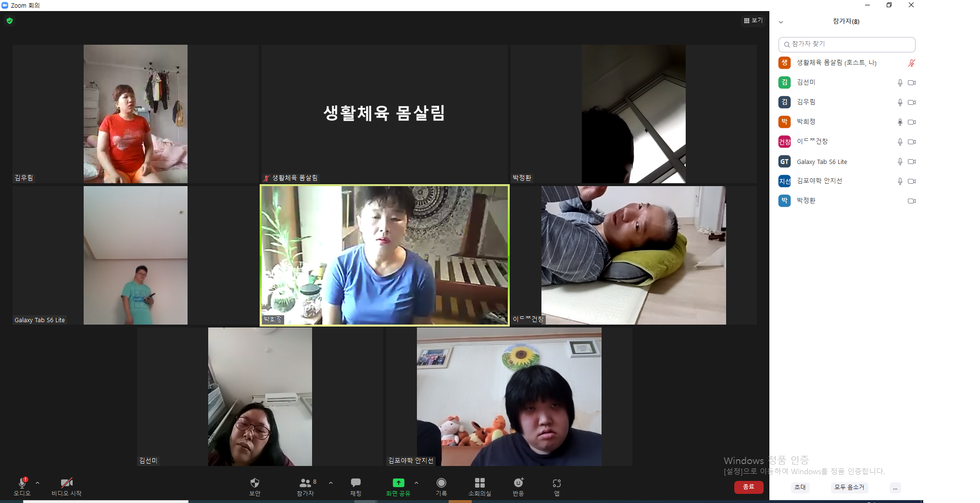
Task: Expand audio options arrow next to 오디오
Action: [x=38, y=483]
